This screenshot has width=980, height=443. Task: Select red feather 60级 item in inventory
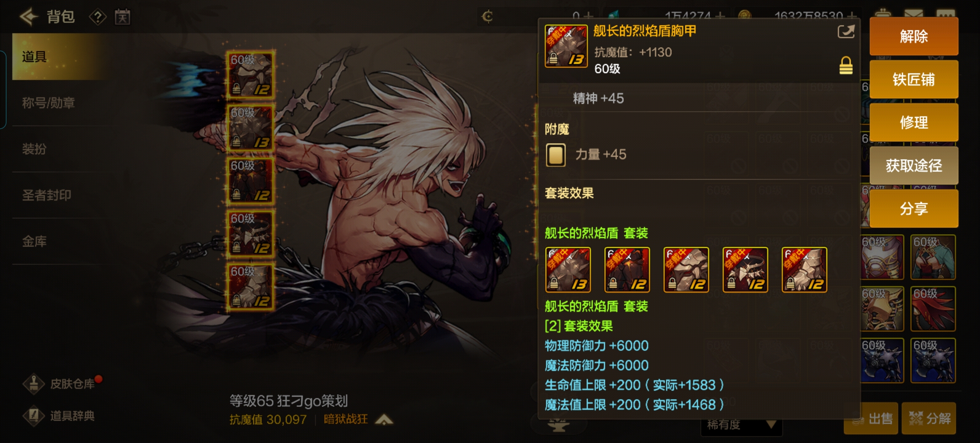pos(933,309)
